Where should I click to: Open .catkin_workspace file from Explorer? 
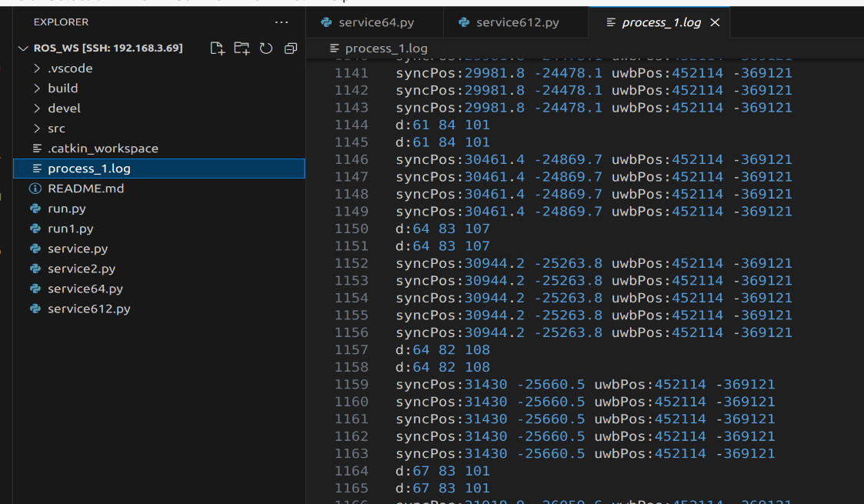coord(102,149)
